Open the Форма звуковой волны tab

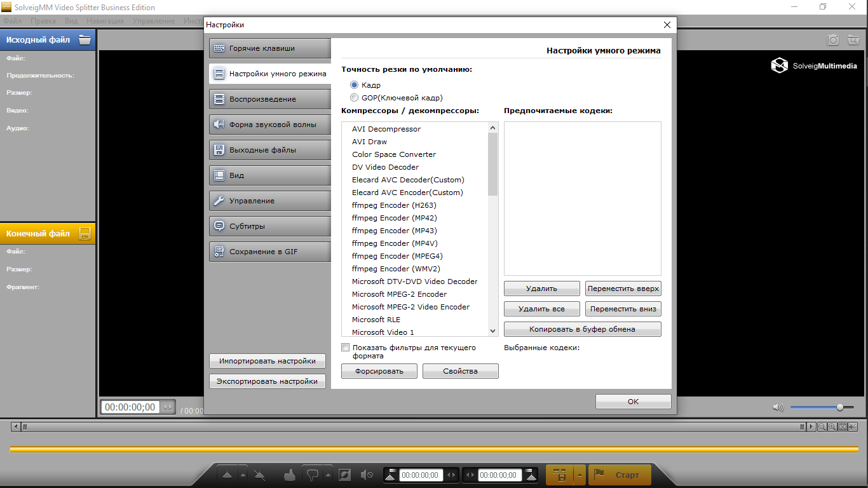click(x=270, y=125)
